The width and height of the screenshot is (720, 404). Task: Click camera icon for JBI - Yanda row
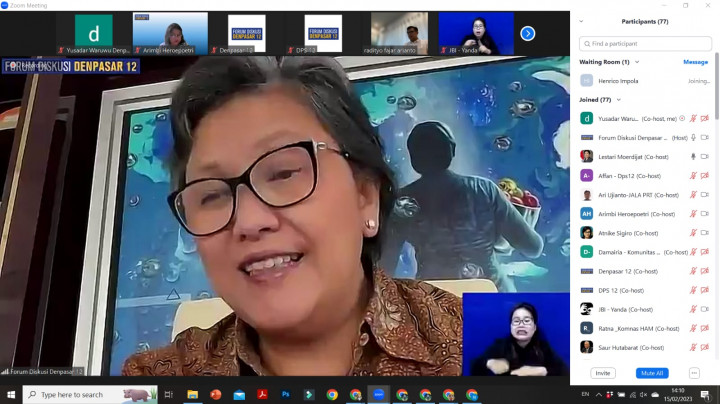tap(705, 309)
